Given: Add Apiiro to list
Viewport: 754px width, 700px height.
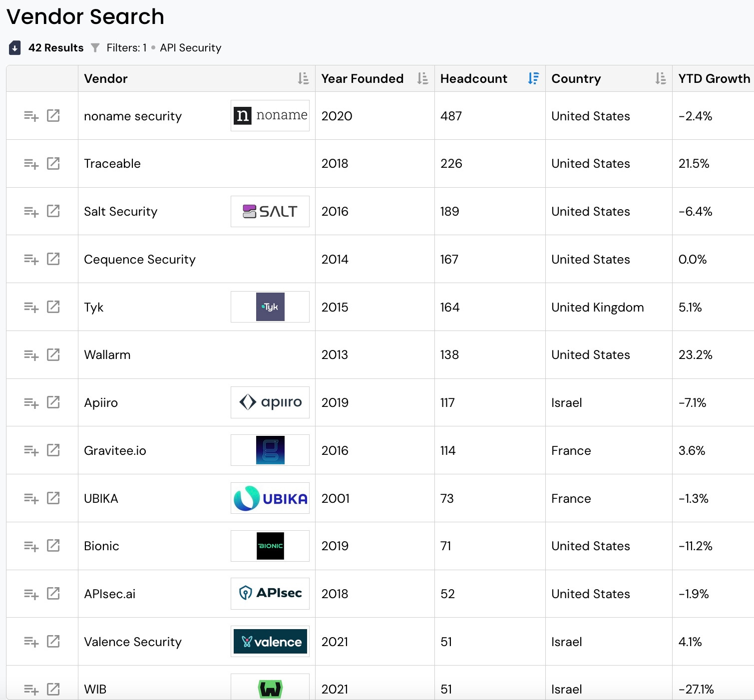Looking at the screenshot, I should click(31, 403).
